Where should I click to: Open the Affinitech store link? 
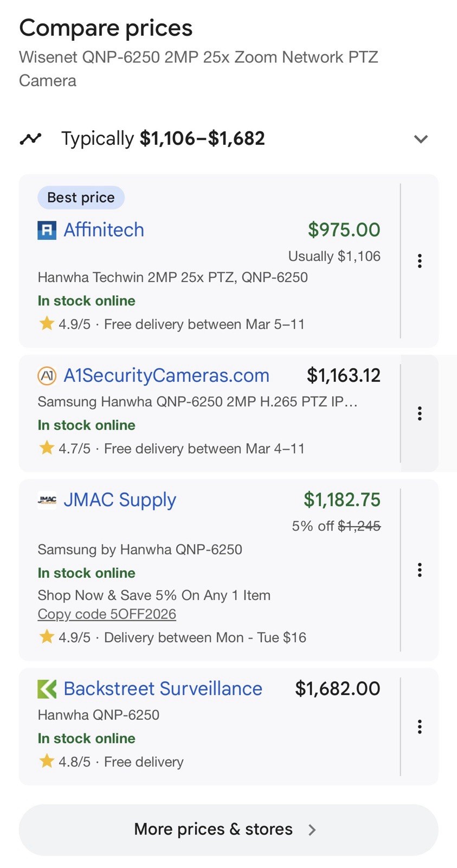pos(104,230)
